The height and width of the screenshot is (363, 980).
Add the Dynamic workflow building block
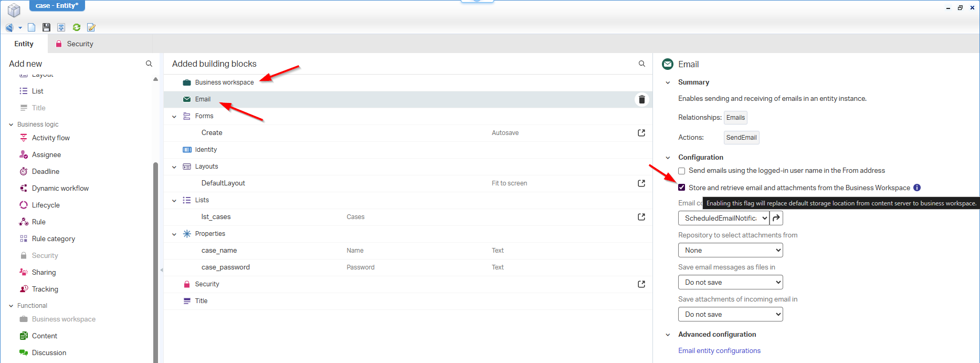point(60,188)
